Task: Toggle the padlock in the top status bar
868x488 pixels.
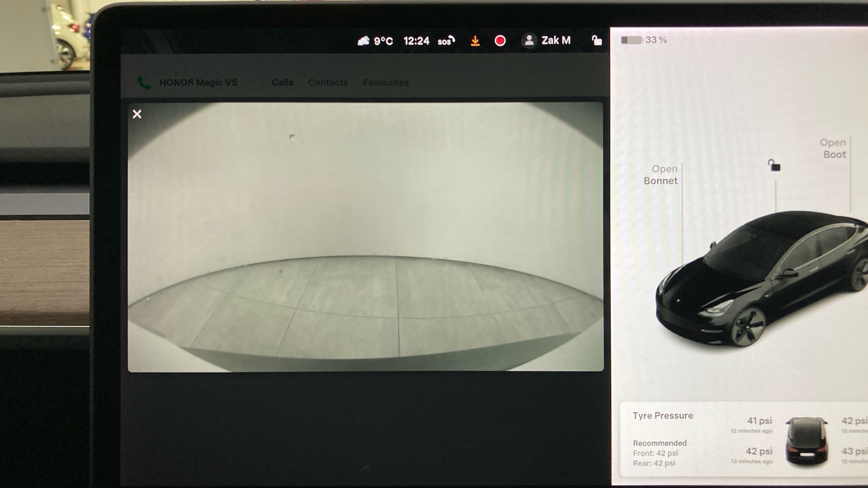Action: (597, 40)
